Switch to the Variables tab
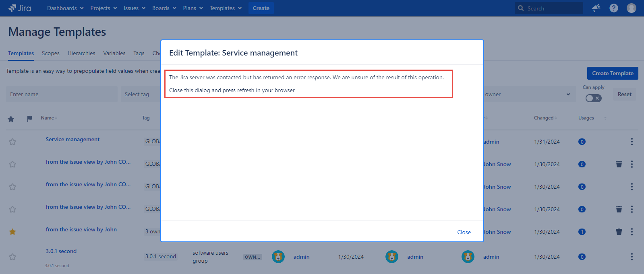The image size is (644, 274). 114,53
